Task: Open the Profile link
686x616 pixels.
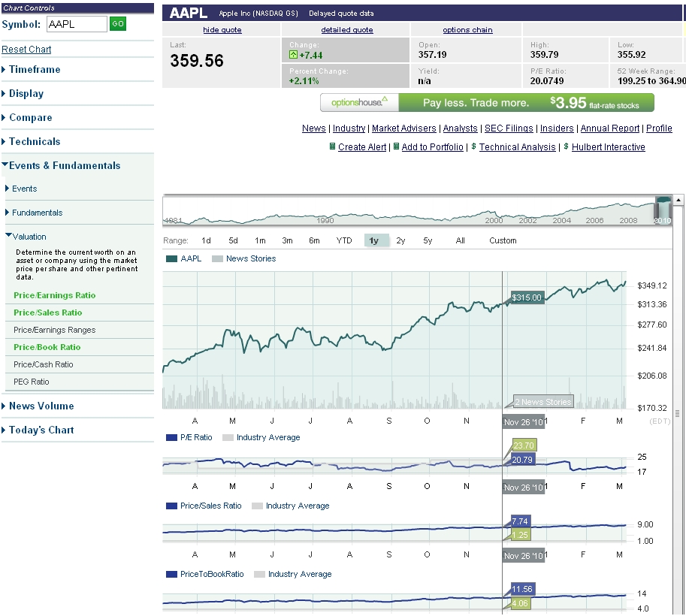Action: pyautogui.click(x=659, y=128)
